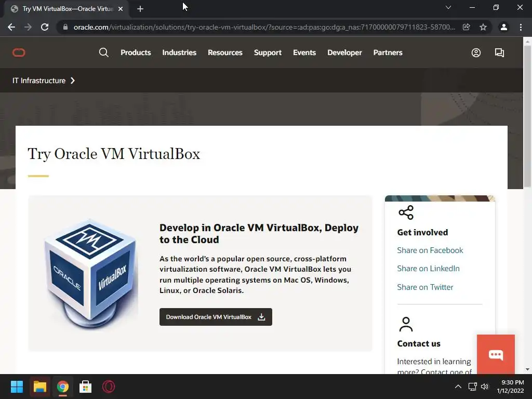Click 'Develop in Oracle VM VirtualBox' heading text
This screenshot has height=399, width=532.
(259, 234)
